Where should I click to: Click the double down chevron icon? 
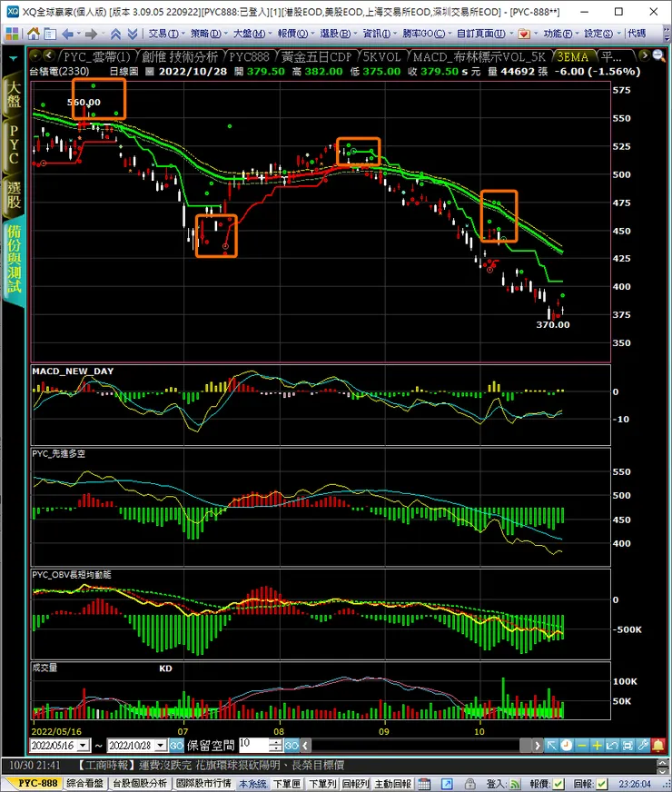tap(133, 34)
